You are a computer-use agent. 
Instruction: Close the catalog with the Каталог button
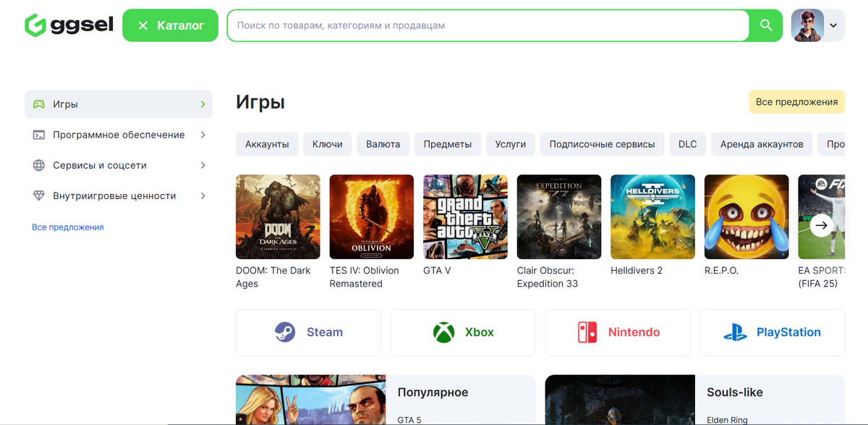(x=170, y=25)
